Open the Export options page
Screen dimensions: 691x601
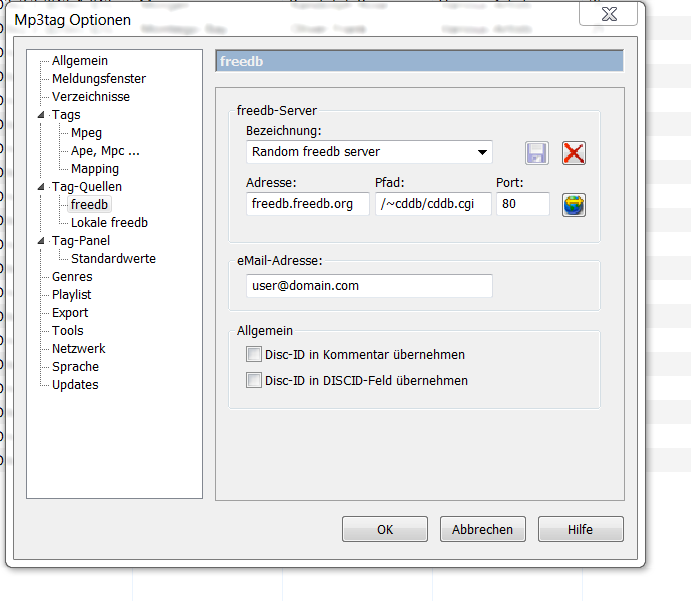pyautogui.click(x=70, y=312)
